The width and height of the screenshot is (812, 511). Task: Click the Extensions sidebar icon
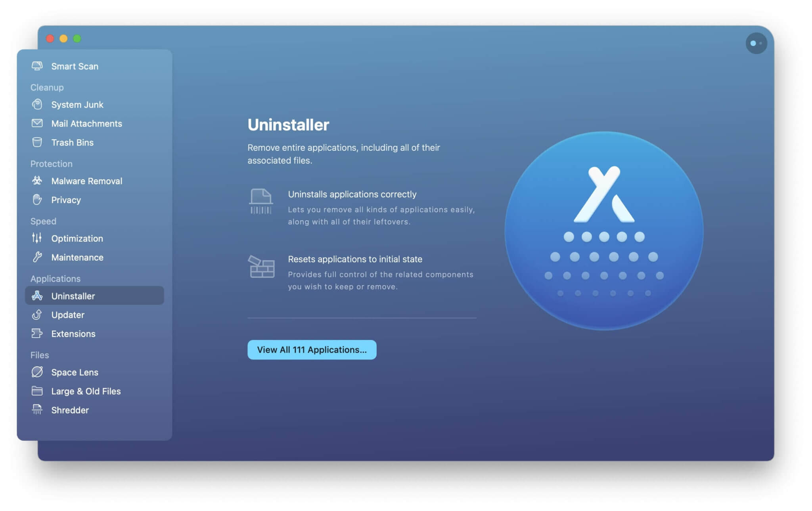[36, 334]
